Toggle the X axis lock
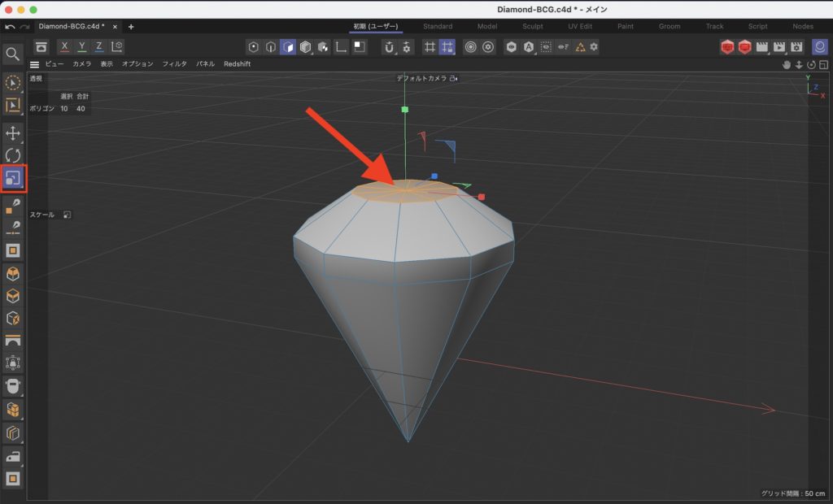 pos(65,47)
